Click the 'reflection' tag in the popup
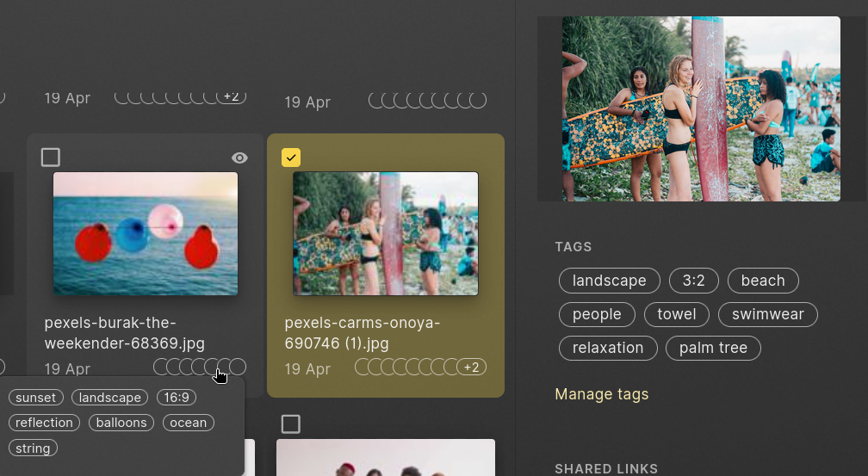 (x=44, y=423)
